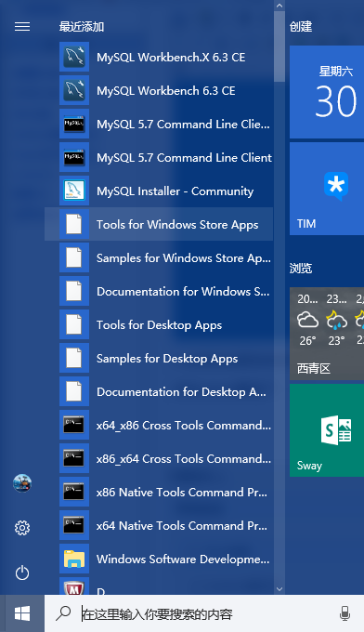Screen dimensions: 364x632
Task: Click Samples for Windows Store Ap... file icon
Action: click(74, 257)
